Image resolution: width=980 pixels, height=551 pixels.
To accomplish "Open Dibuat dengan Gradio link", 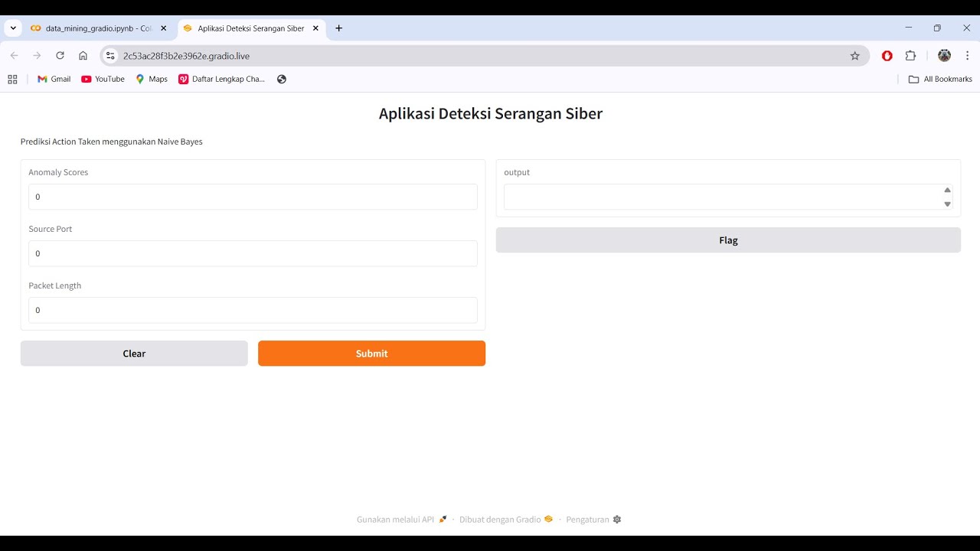I will [506, 520].
